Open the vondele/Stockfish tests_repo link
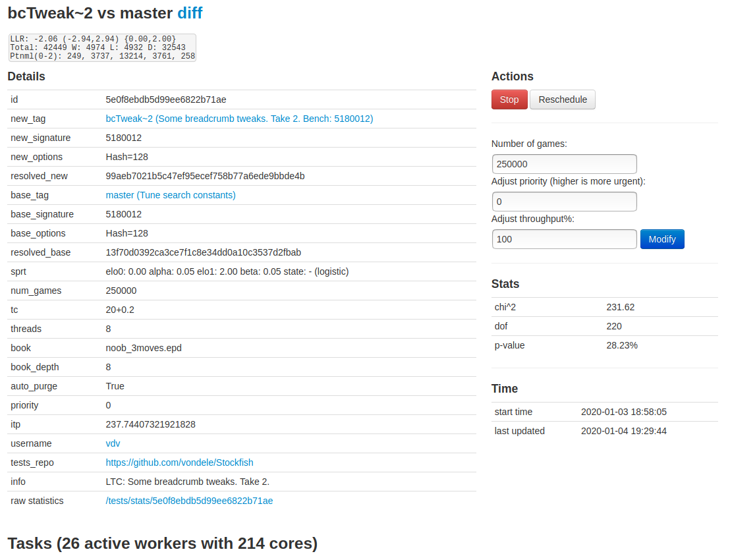 pos(179,462)
